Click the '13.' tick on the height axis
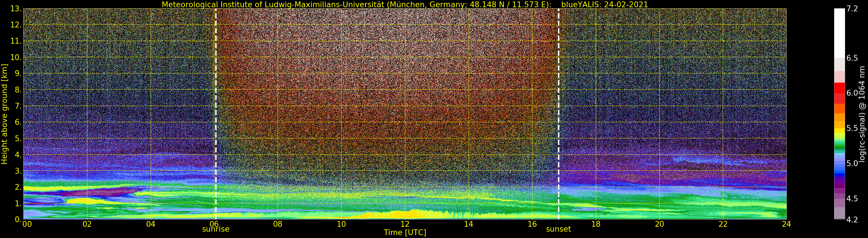The height and width of the screenshot is (238, 868). pos(16,9)
